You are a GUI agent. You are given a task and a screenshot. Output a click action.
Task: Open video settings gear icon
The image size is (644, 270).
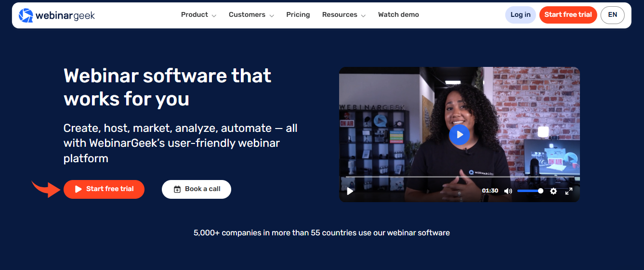click(x=553, y=191)
